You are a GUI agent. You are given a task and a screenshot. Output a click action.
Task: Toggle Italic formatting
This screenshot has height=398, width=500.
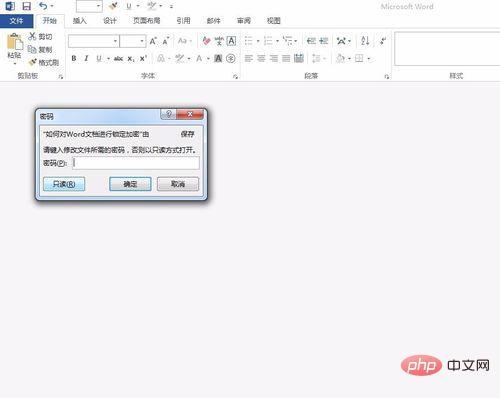tap(86, 59)
